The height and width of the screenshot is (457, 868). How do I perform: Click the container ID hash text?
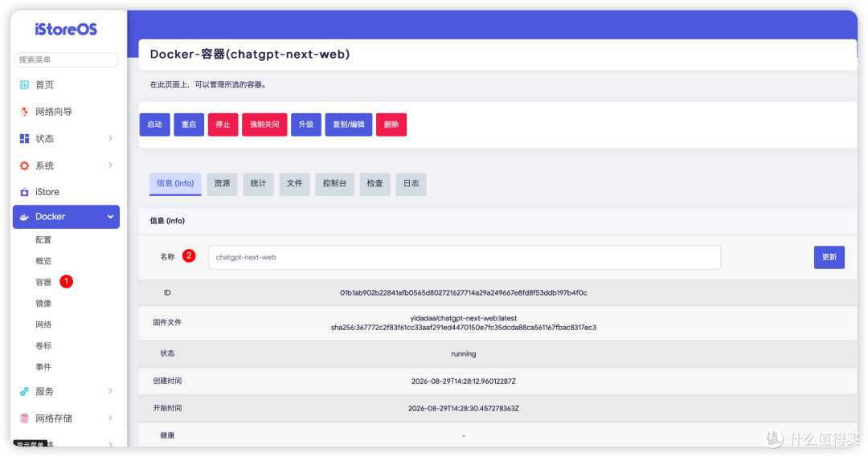pos(464,292)
